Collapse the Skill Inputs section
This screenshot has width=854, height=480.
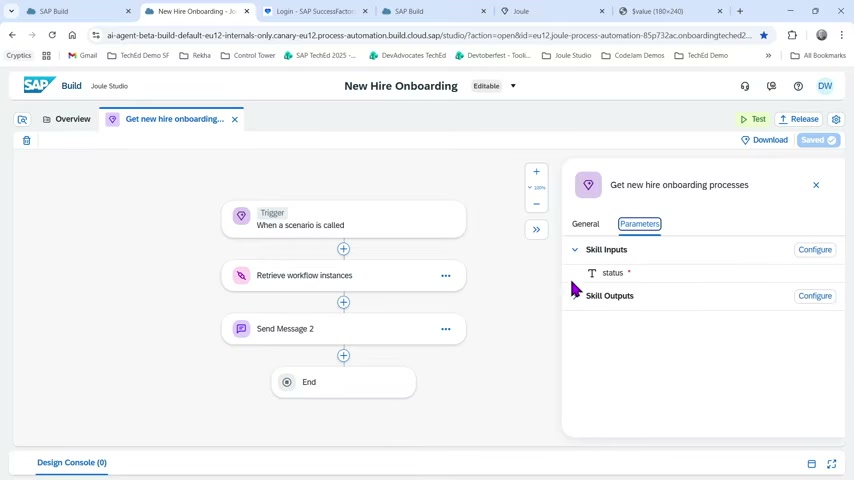click(x=575, y=250)
